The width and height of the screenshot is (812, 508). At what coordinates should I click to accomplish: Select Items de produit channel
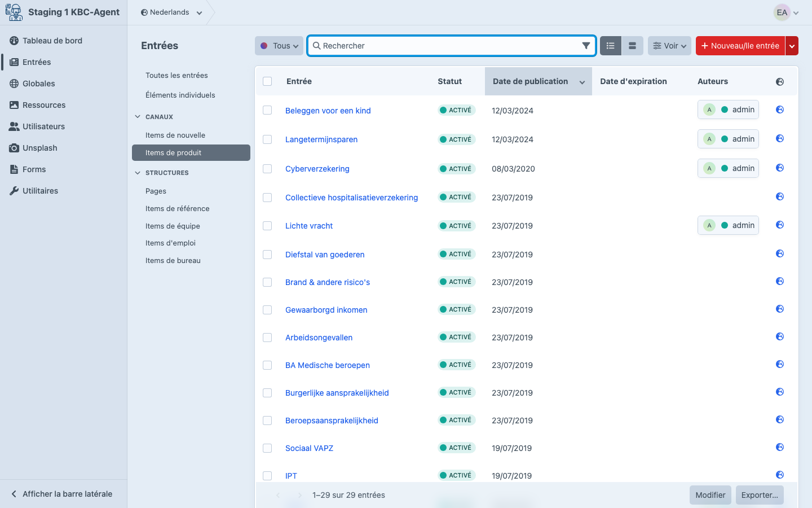[191, 152]
